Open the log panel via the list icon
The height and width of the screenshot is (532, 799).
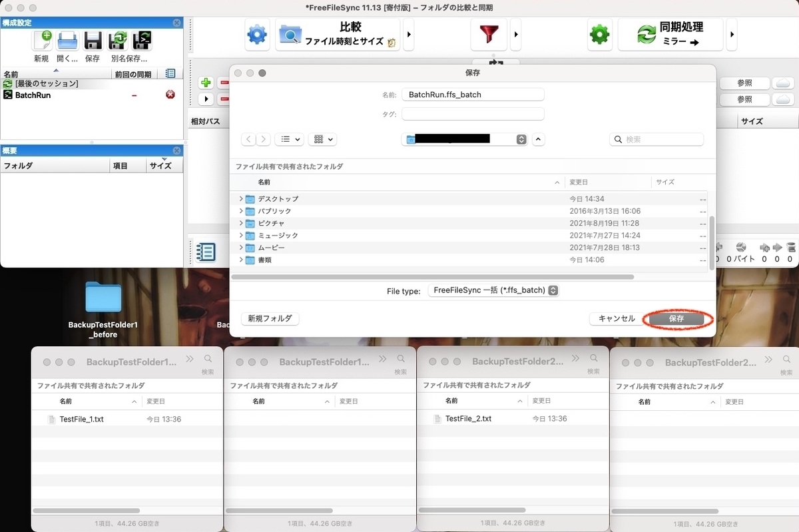(206, 252)
